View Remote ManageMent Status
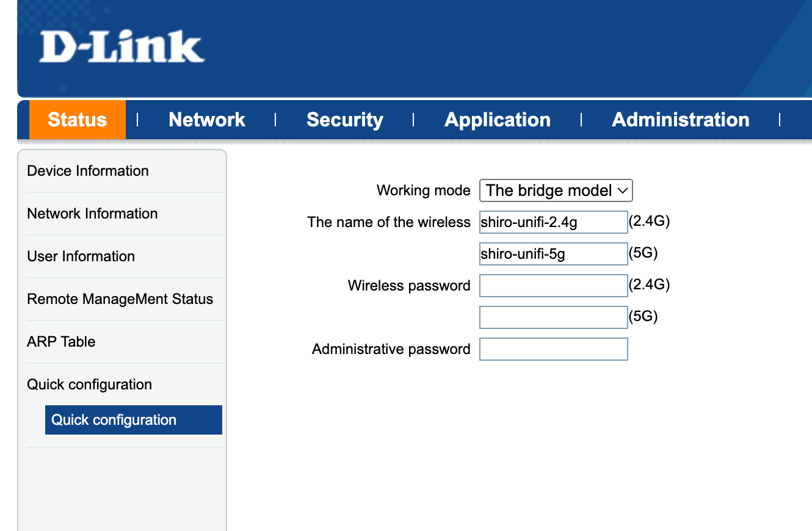 point(120,299)
